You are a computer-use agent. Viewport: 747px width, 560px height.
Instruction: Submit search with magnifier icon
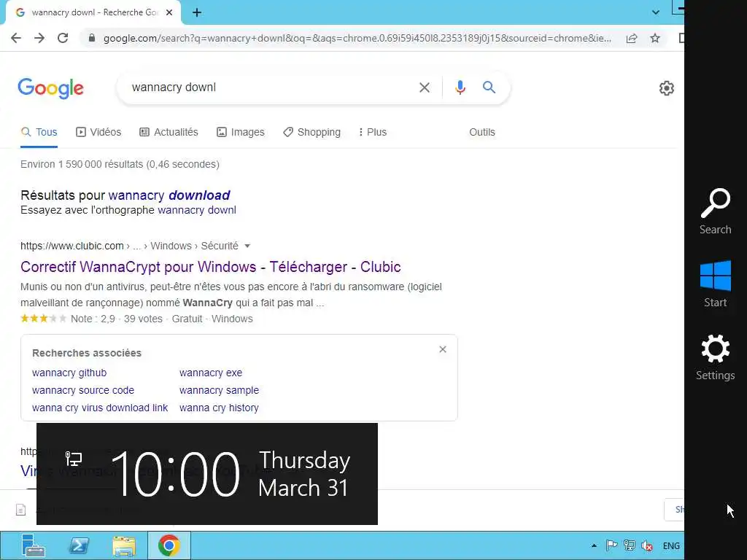pos(489,87)
